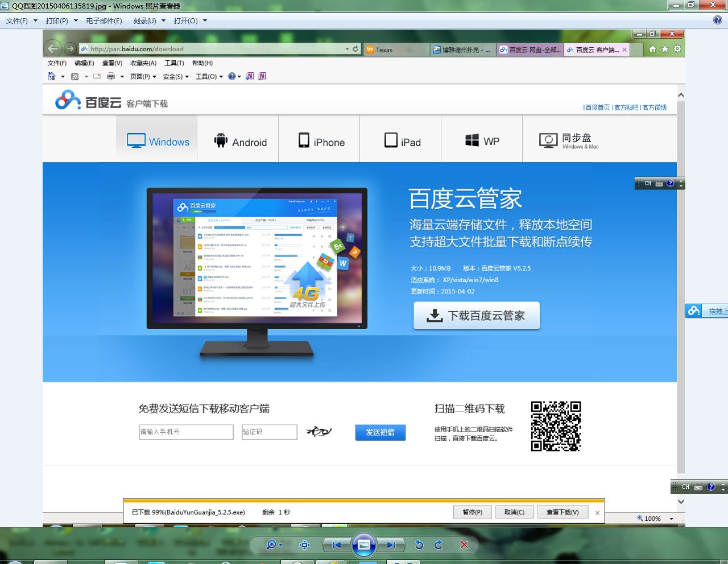This screenshot has width=728, height=564.
Task: Open the browser 工具(T) menu
Action: coord(174,63)
